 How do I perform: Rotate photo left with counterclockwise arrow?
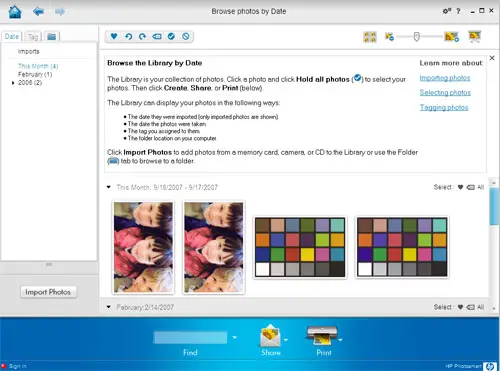click(x=129, y=36)
